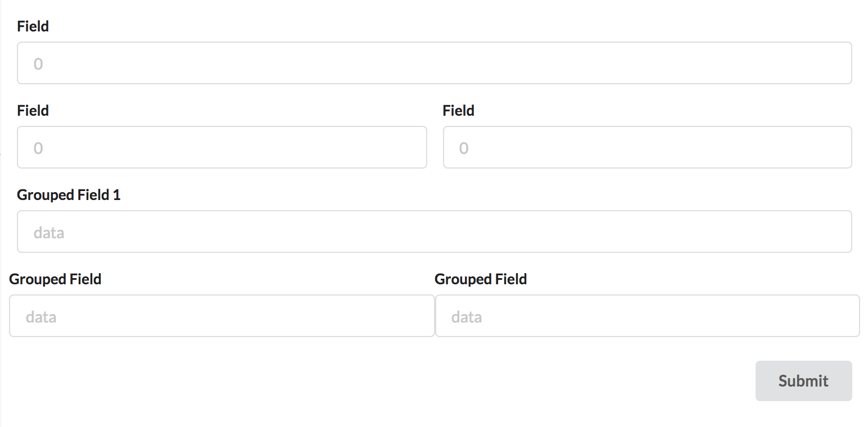The image size is (868, 427).
Task: Click the 0 placeholder in the right Field input
Action: point(463,148)
